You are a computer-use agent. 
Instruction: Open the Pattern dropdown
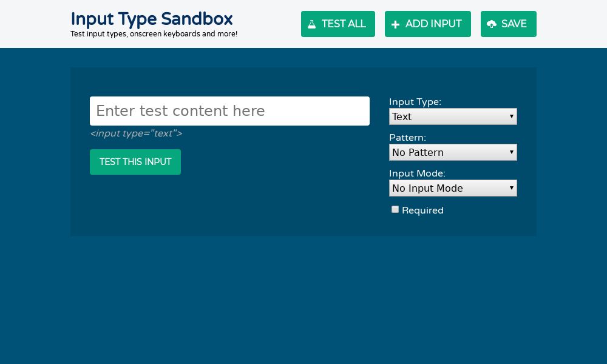453,152
